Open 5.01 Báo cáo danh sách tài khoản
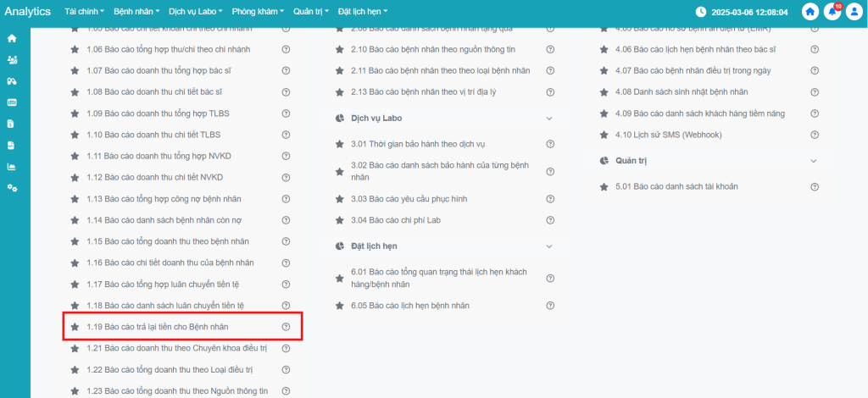Viewport: 868px width, 398px height. coord(676,186)
